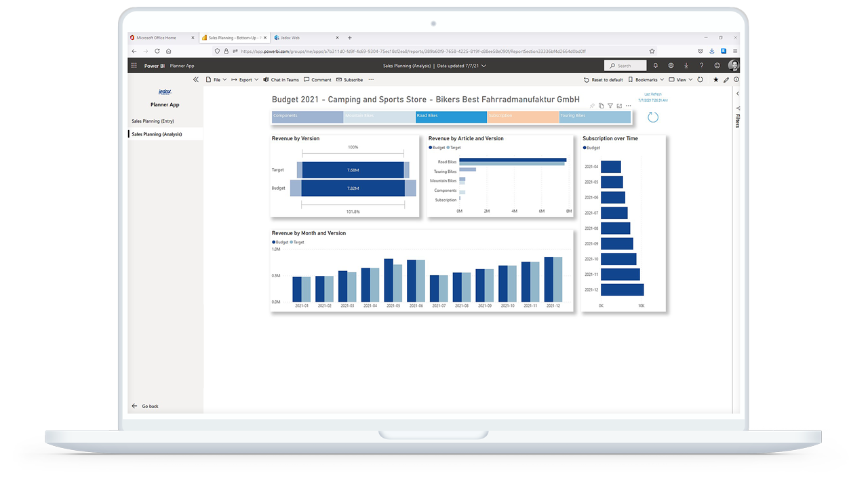Toggle the Road Bikes slicer tile
This screenshot has height=488, width=868.
451,117
